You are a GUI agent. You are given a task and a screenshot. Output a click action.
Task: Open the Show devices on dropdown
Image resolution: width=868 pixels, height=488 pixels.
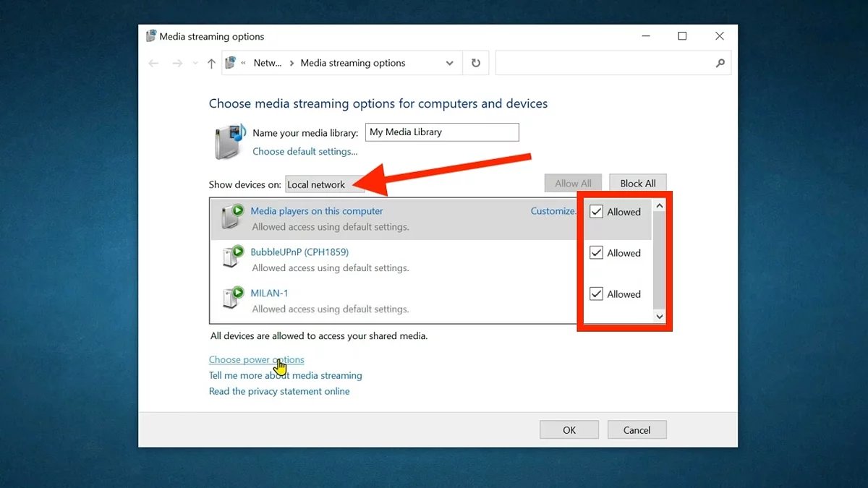[x=324, y=184]
